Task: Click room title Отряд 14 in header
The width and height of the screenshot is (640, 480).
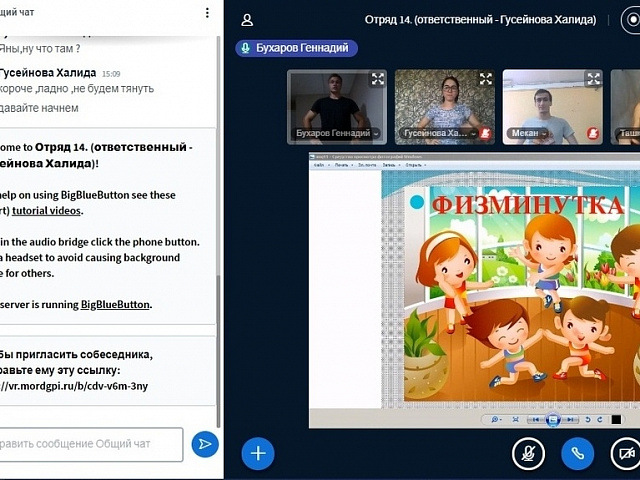Action: (480, 20)
